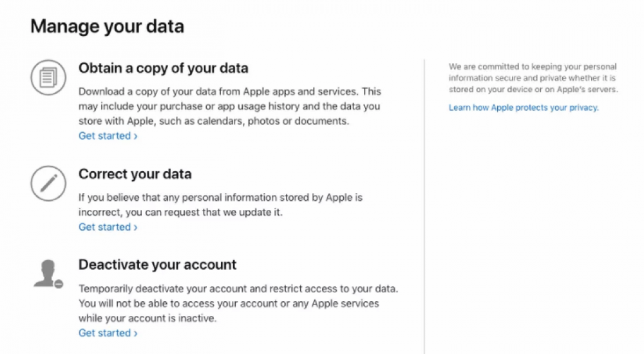
Task: Click the document copy icon
Action: click(48, 77)
